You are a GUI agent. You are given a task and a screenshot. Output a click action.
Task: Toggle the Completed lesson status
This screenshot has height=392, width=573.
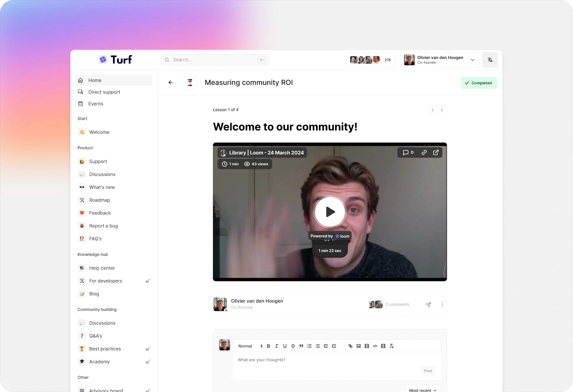tap(479, 83)
